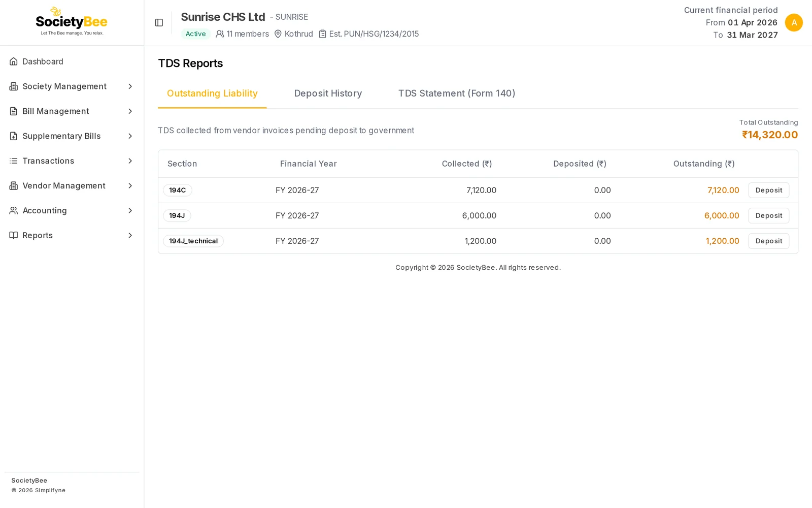Expand Bill Management chevron
This screenshot has height=508, width=812.
[130, 111]
